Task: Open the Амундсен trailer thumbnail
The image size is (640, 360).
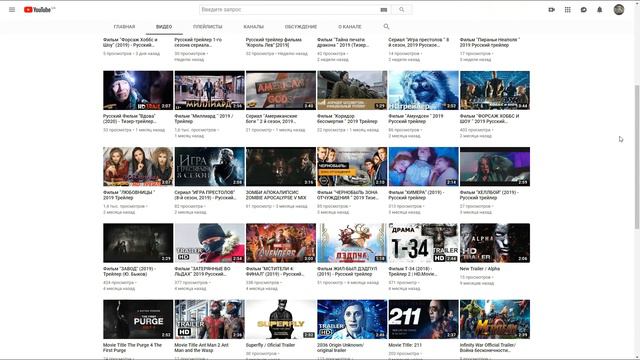Action: 424,90
